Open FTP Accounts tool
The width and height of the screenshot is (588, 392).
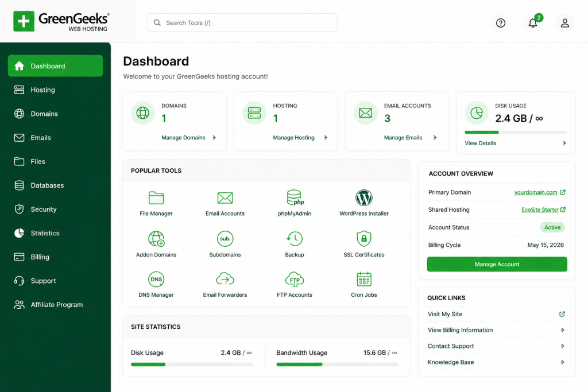295,285
